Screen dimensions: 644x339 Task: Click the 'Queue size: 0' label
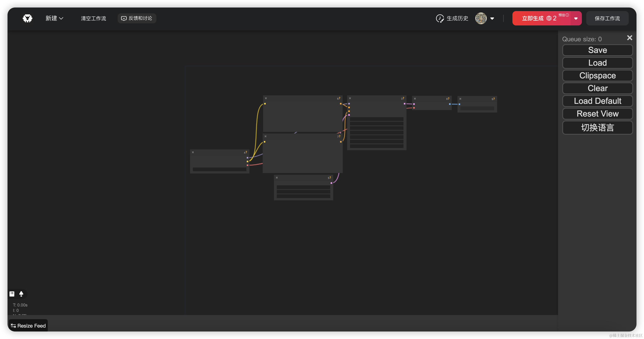tap(582, 39)
